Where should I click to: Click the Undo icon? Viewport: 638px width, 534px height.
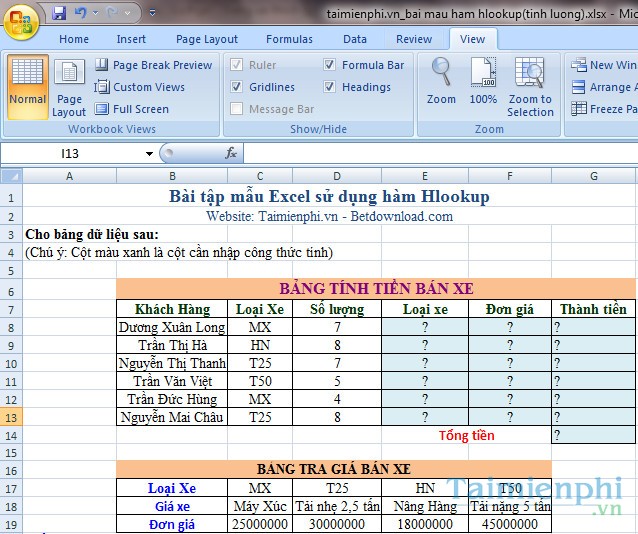click(x=81, y=13)
